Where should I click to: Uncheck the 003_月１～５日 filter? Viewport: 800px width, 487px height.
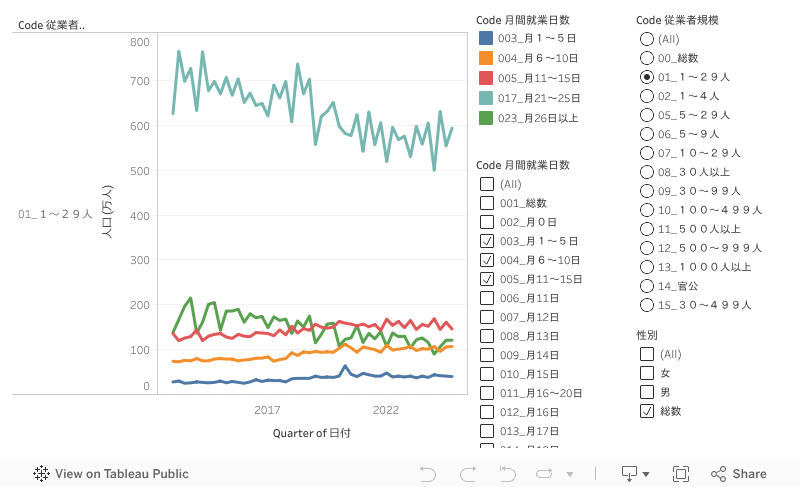point(487,241)
